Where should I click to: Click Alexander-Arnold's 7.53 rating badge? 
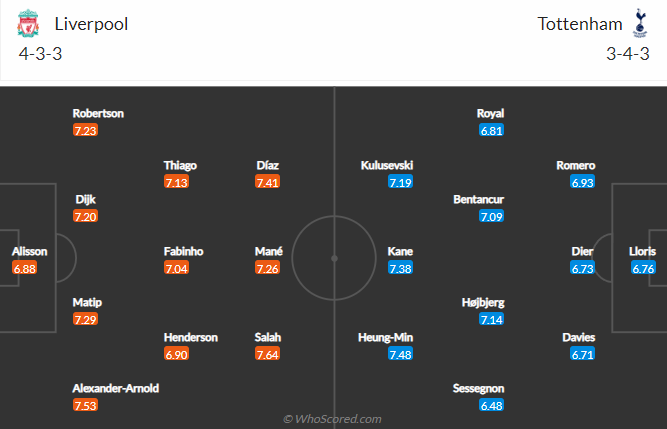85,405
